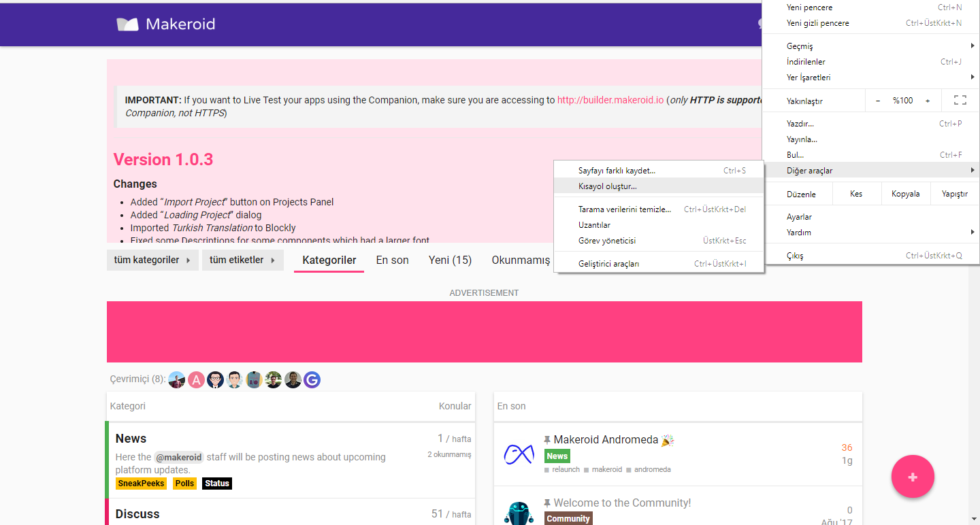The height and width of the screenshot is (525, 980).
Task: Toggle full screen icon in the zoom row
Action: (x=960, y=101)
